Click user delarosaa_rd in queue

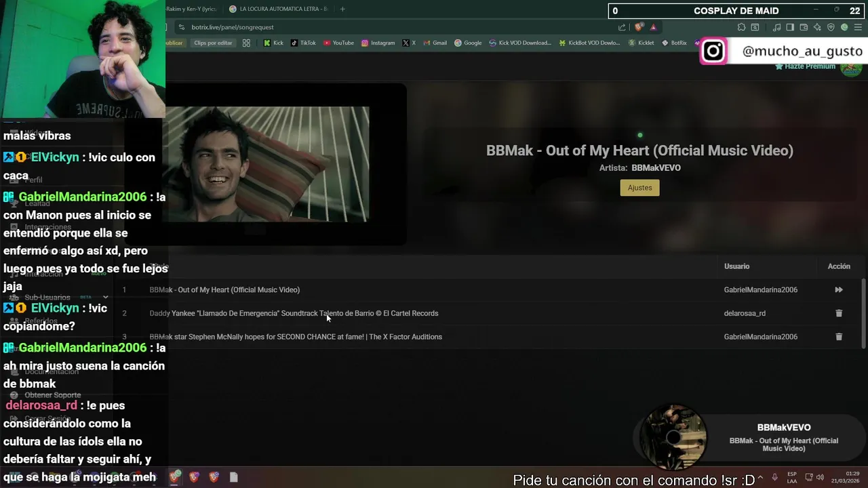(x=745, y=313)
